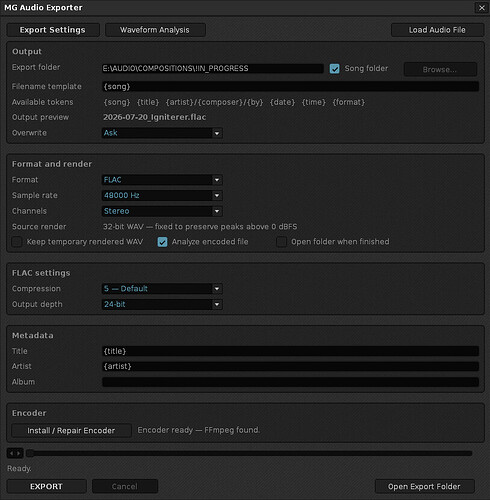Screen dimensions: 490x500
Task: Click the left arrow of progress stepper
Action: (x=11, y=453)
